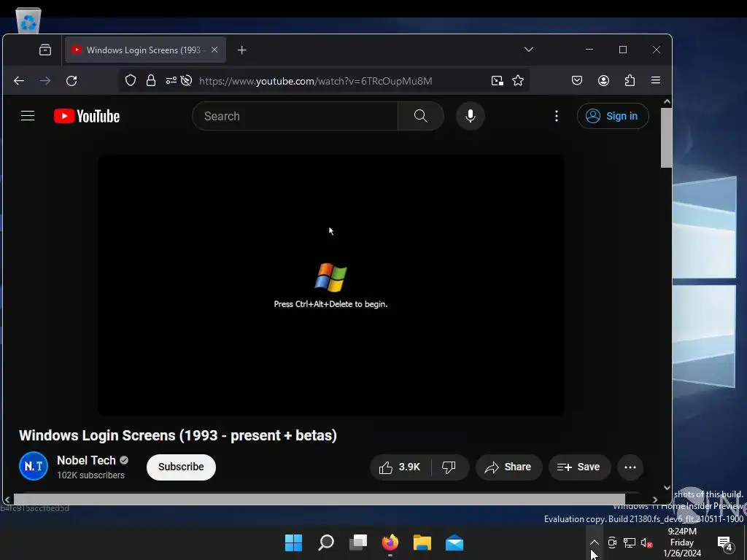
Task: Click the video title text
Action: pyautogui.click(x=178, y=435)
